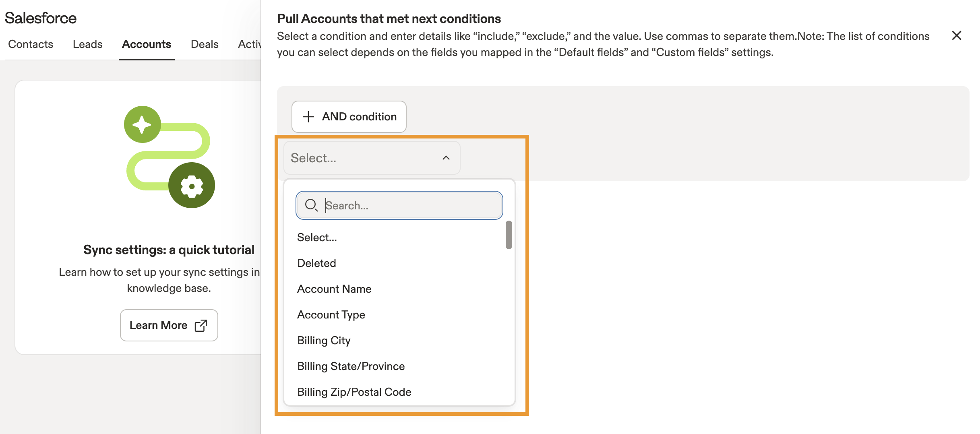Switch to the Leads tab
The width and height of the screenshot is (980, 434).
click(x=88, y=44)
